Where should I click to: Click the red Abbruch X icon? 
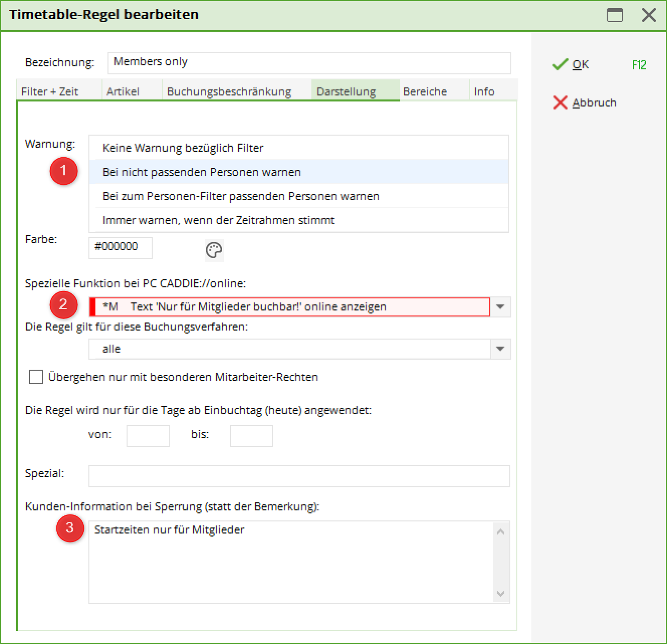click(560, 102)
